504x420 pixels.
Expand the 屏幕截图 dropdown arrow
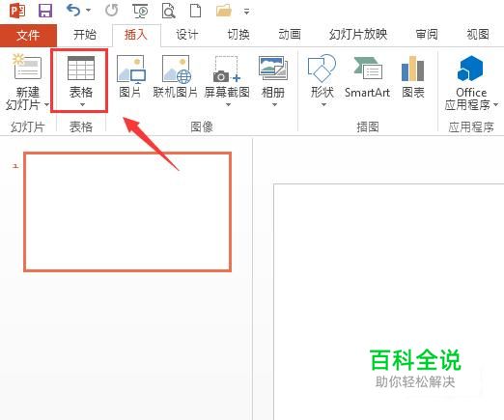[x=228, y=105]
